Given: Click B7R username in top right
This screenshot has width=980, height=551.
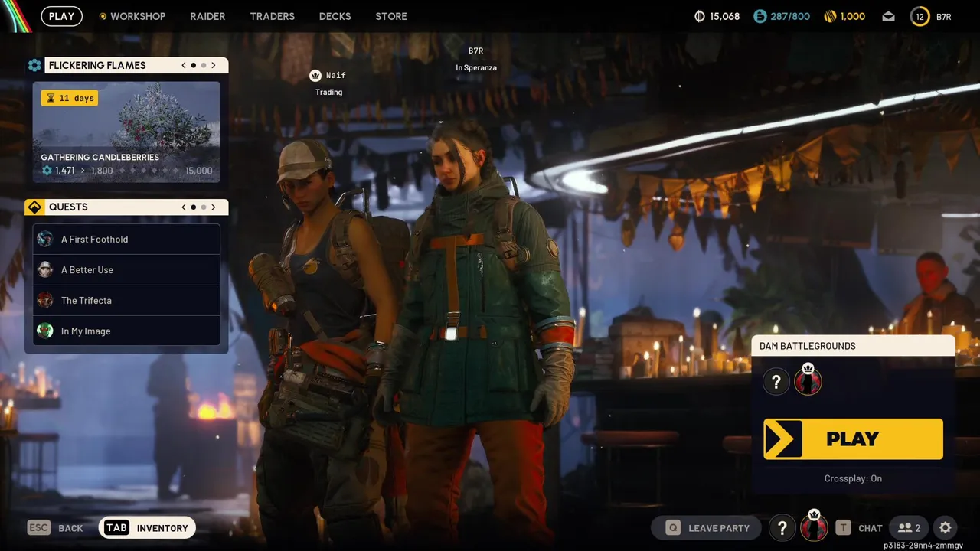Looking at the screenshot, I should pyautogui.click(x=943, y=16).
